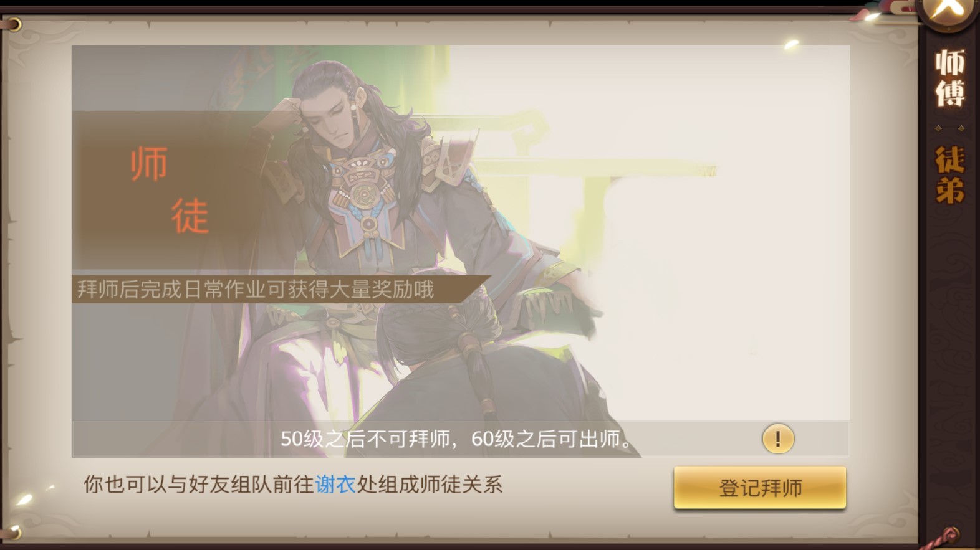The height and width of the screenshot is (550, 980).
Task: Click the top-left scroll rod knob
Action: click(x=13, y=24)
